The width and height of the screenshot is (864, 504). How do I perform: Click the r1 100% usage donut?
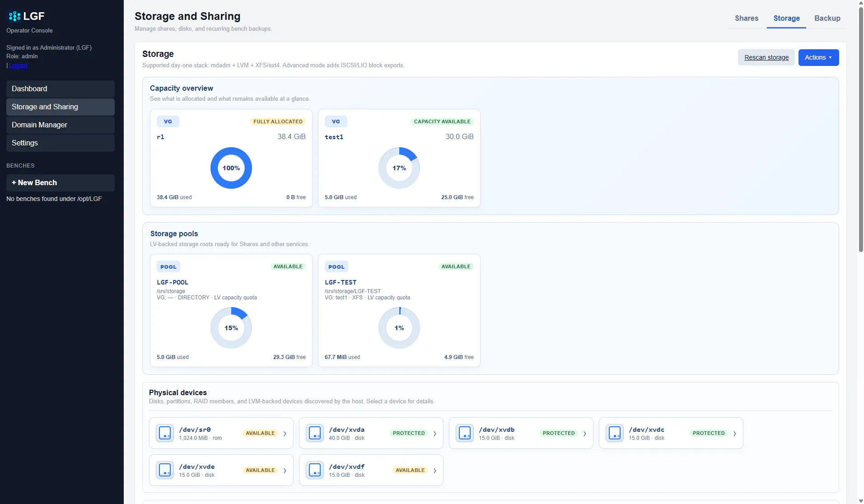coord(231,168)
